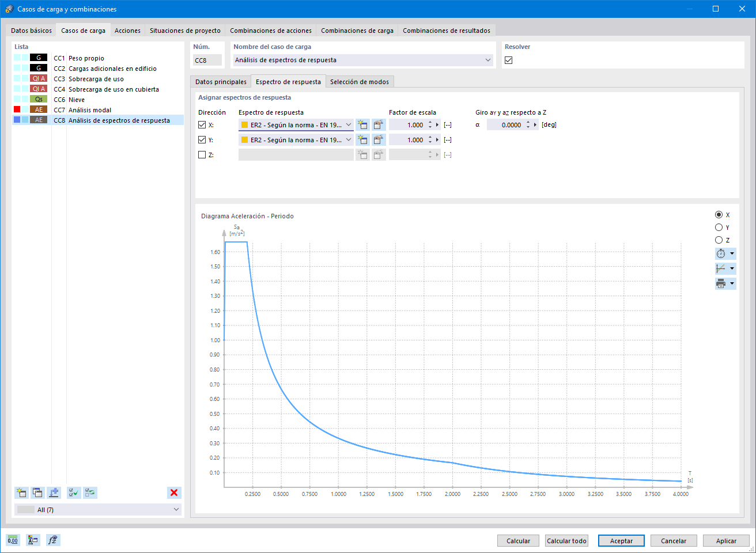Click the Aplicar button

726,541
